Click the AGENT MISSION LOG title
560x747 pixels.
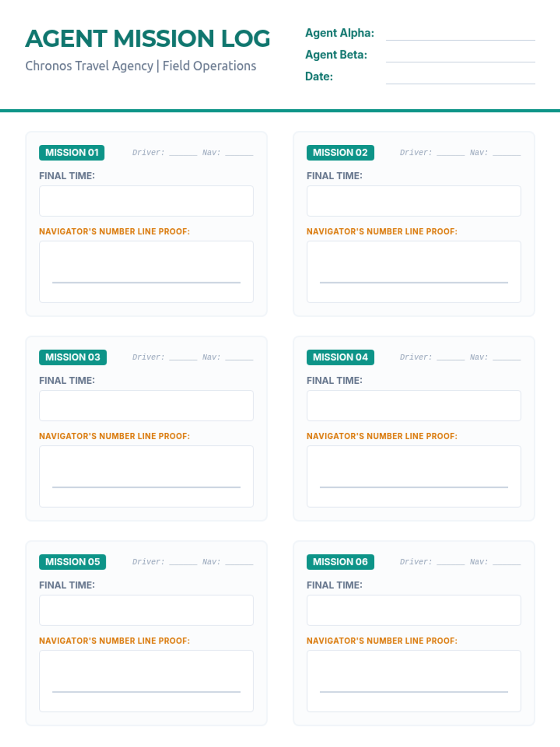pos(147,39)
